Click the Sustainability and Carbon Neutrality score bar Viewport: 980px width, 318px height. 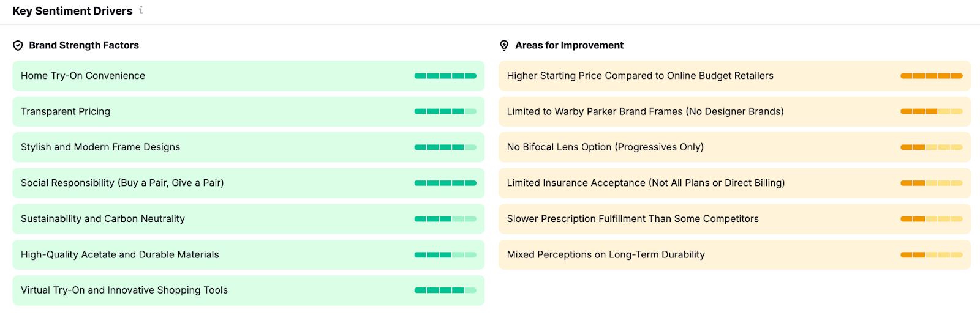click(445, 219)
